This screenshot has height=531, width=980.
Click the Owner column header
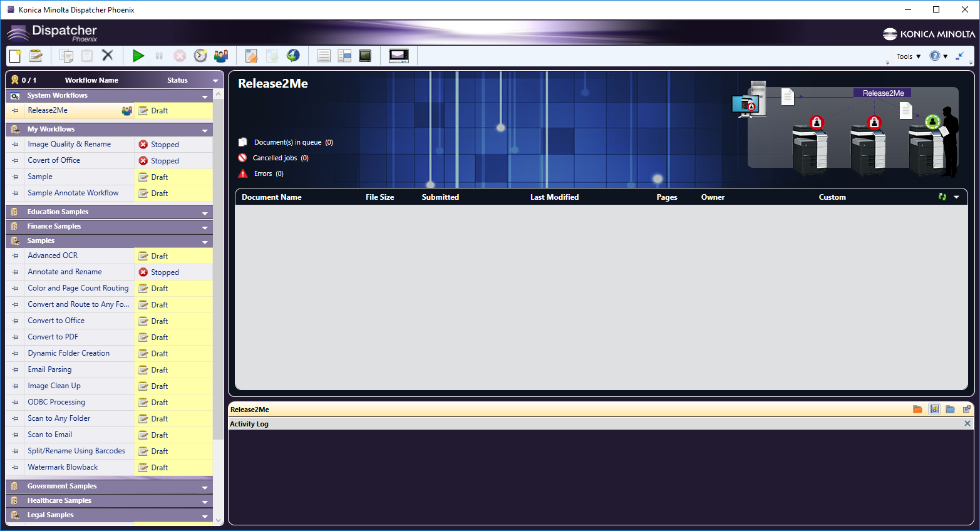tap(713, 197)
